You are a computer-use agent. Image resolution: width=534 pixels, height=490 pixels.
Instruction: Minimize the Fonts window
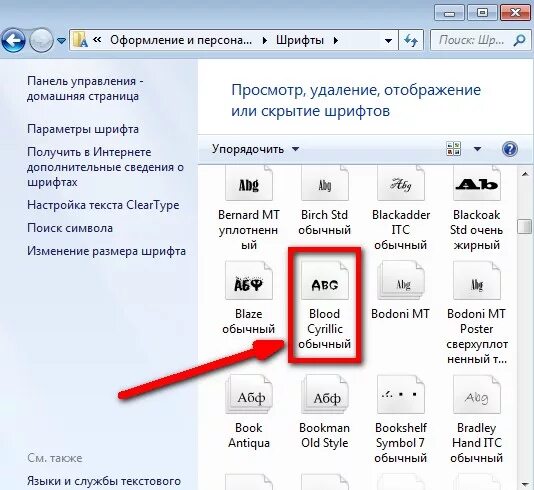[x=450, y=13]
